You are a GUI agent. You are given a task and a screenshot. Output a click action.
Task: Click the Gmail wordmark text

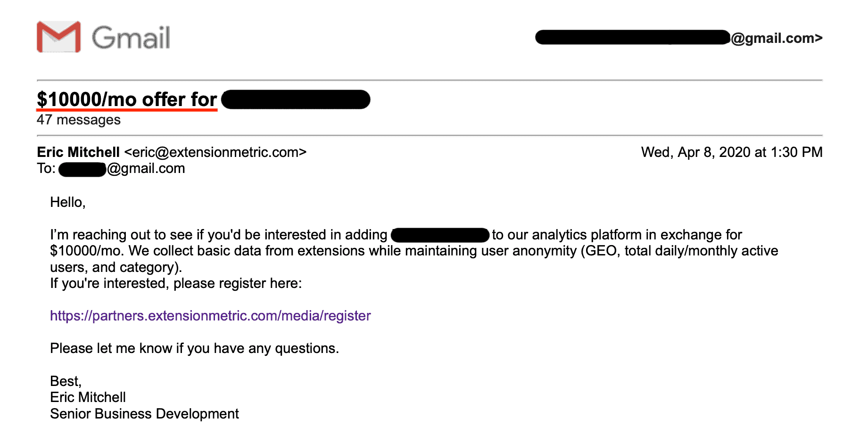(131, 38)
